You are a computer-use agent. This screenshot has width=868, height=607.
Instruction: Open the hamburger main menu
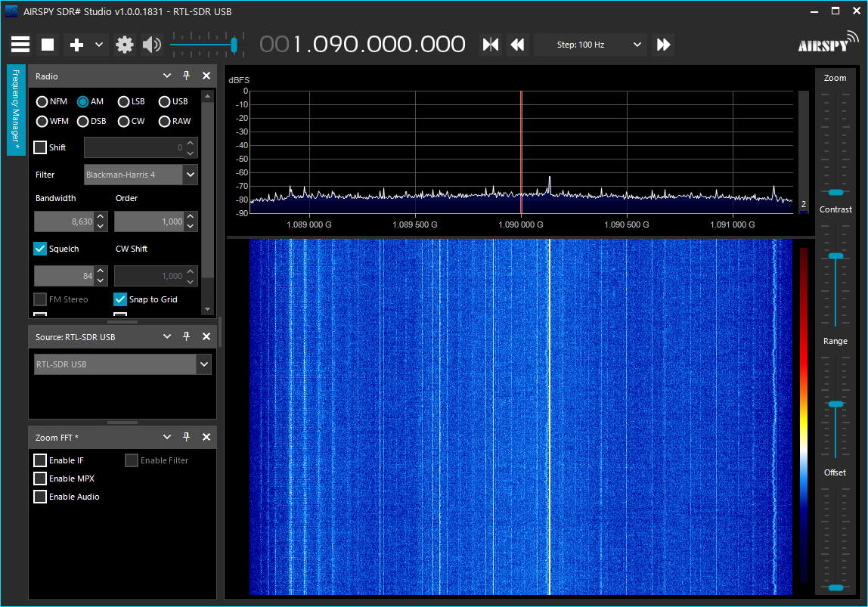20,45
